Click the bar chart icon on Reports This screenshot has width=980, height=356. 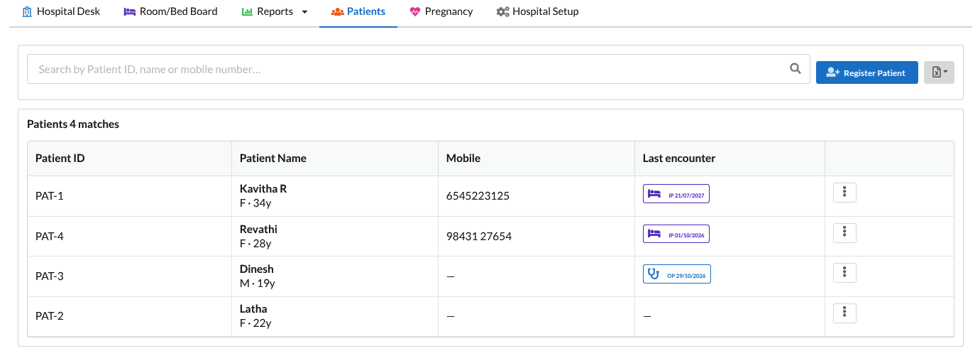click(247, 12)
